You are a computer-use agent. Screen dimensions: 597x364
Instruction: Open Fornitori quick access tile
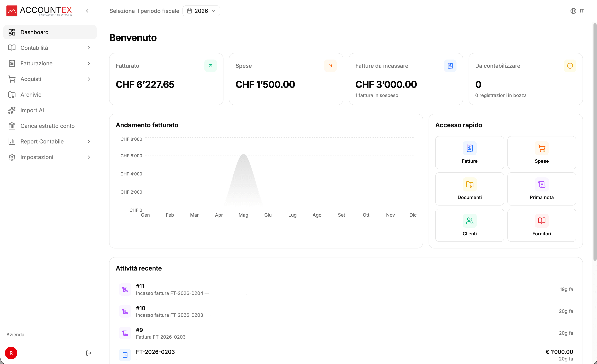pyautogui.click(x=542, y=225)
